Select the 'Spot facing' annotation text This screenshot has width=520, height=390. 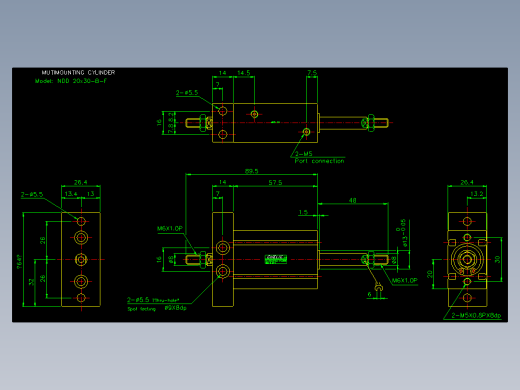coord(142,309)
